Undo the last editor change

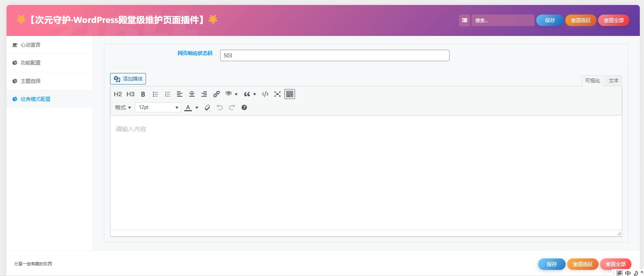(x=220, y=107)
